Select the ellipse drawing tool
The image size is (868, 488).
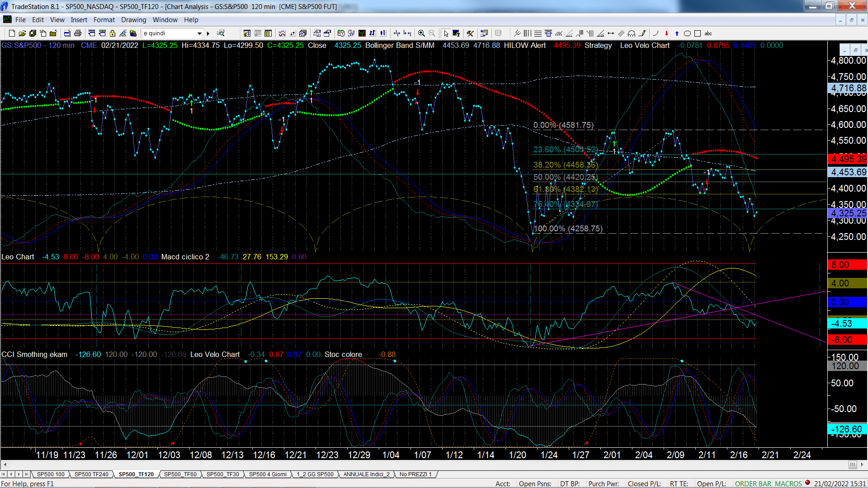click(x=687, y=33)
